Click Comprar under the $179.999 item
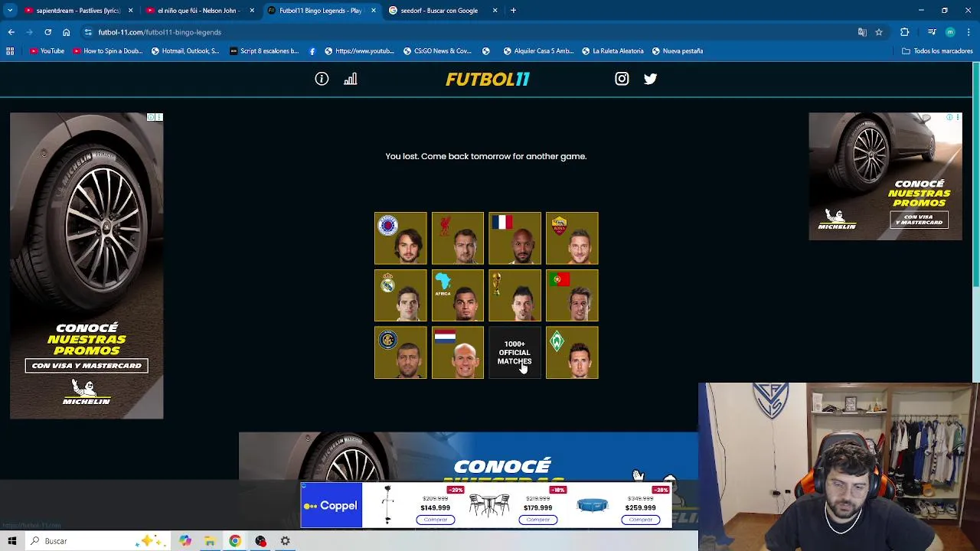980x551 pixels. [x=537, y=520]
